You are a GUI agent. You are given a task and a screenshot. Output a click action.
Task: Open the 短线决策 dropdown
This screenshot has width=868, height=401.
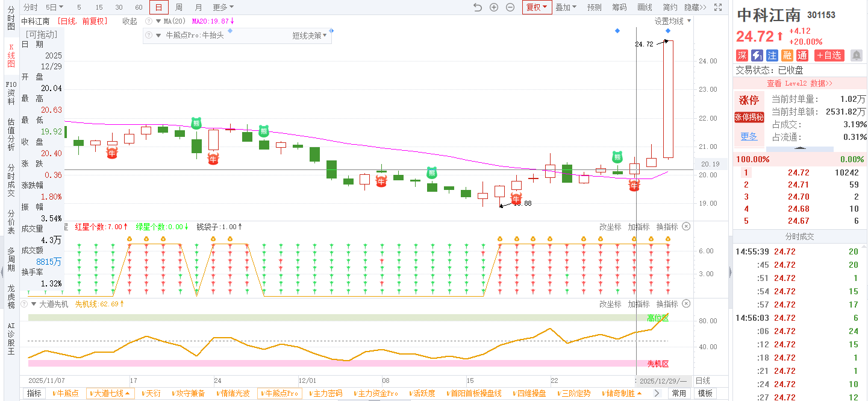tap(310, 36)
